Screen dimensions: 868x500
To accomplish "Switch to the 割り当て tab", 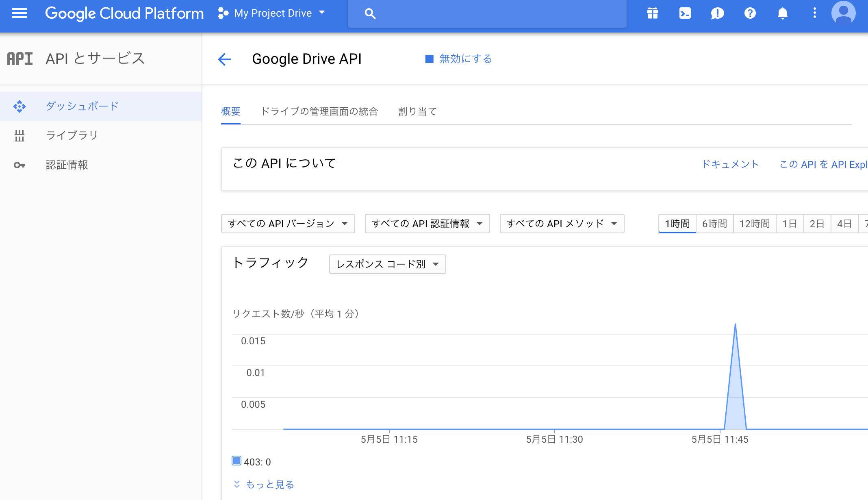I will 417,111.
